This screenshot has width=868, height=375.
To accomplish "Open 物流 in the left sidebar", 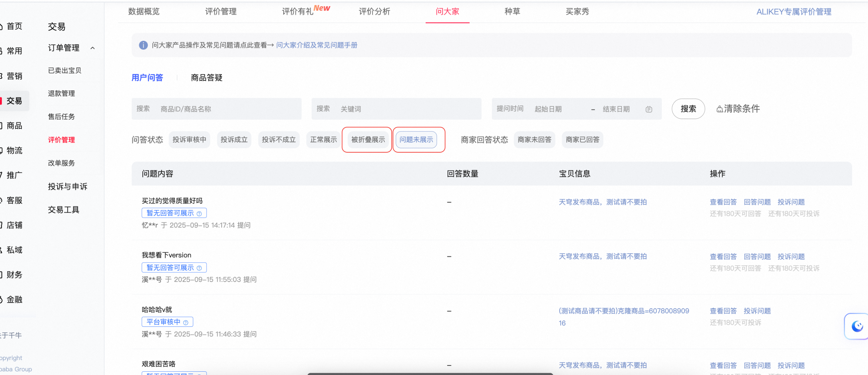I will 14,151.
